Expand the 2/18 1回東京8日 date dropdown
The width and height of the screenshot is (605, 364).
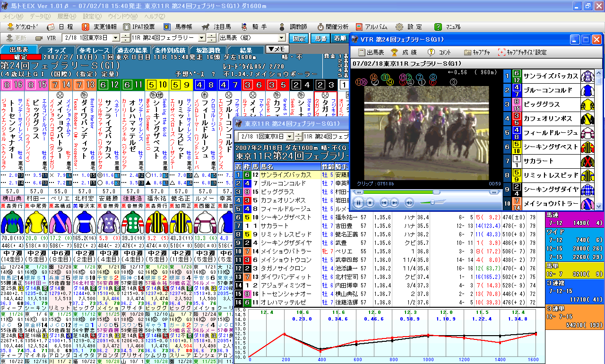(x=116, y=38)
